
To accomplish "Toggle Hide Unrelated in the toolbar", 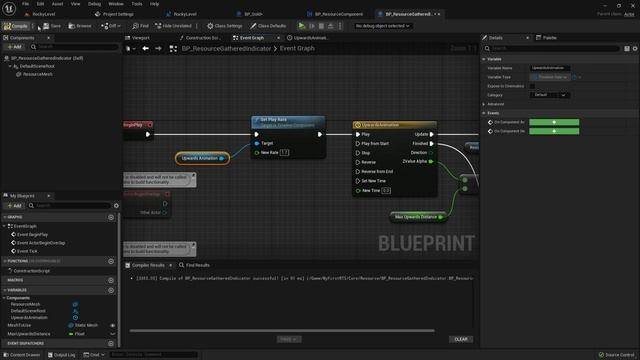I will pyautogui.click(x=173, y=26).
